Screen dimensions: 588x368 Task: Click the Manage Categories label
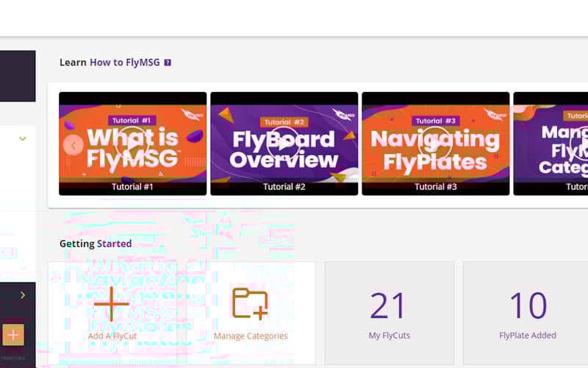click(x=251, y=336)
